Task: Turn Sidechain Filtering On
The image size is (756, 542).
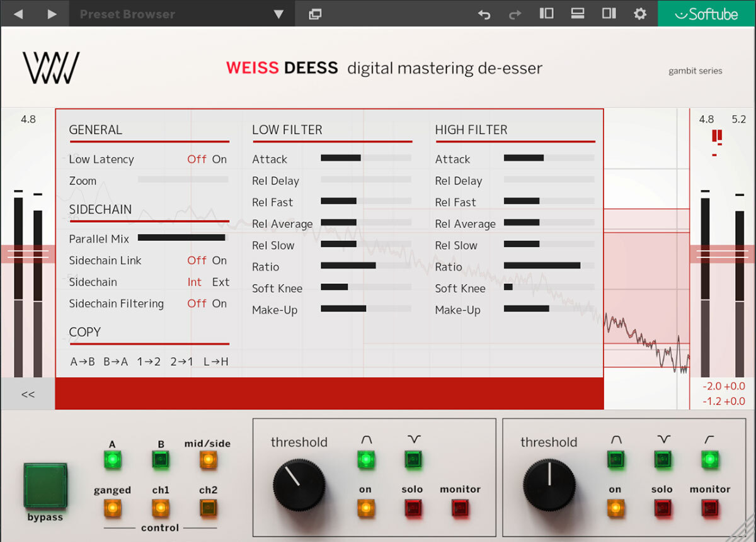Action: pyautogui.click(x=219, y=303)
